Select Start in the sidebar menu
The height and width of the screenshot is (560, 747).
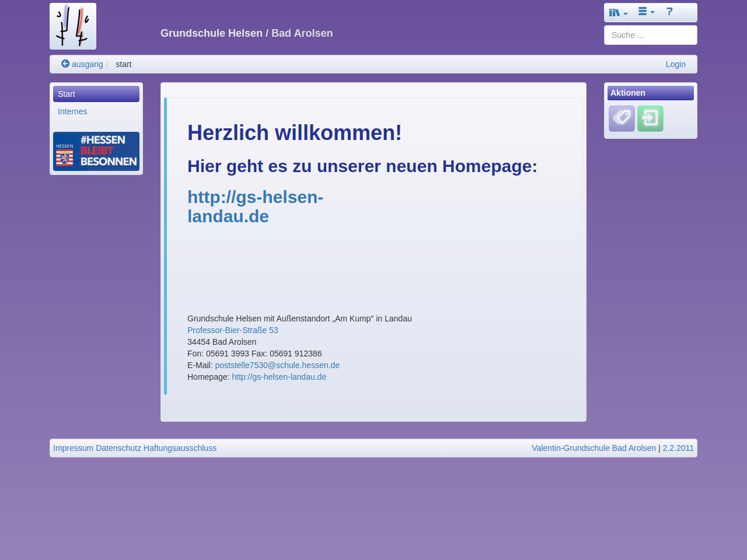click(96, 94)
